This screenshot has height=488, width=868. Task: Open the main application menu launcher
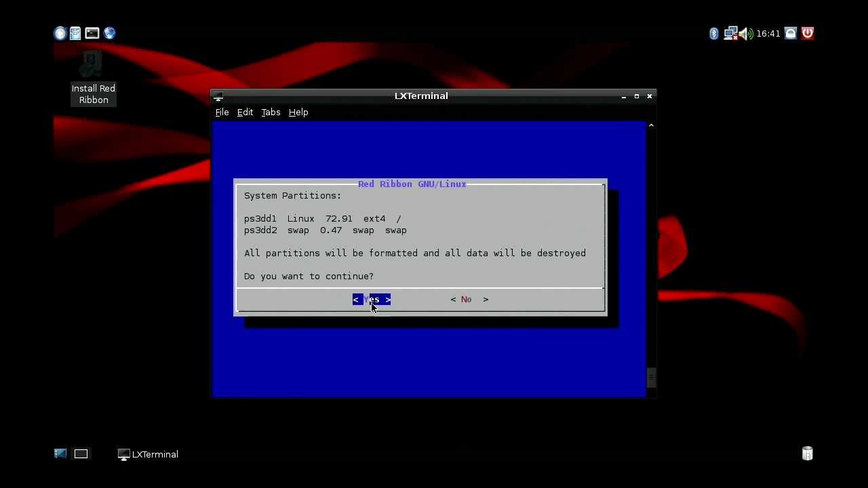[x=60, y=33]
